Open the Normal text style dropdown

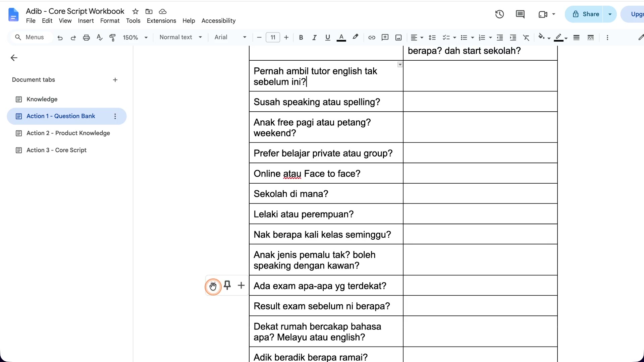(x=181, y=37)
